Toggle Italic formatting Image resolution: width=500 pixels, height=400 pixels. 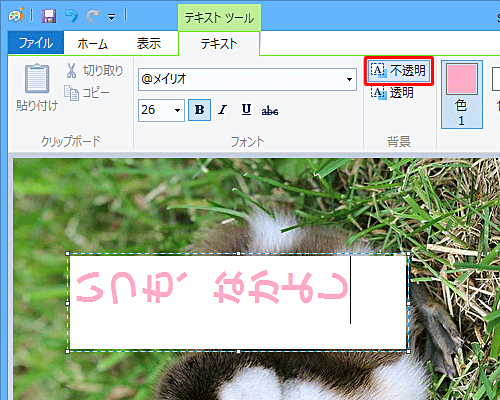point(222,110)
